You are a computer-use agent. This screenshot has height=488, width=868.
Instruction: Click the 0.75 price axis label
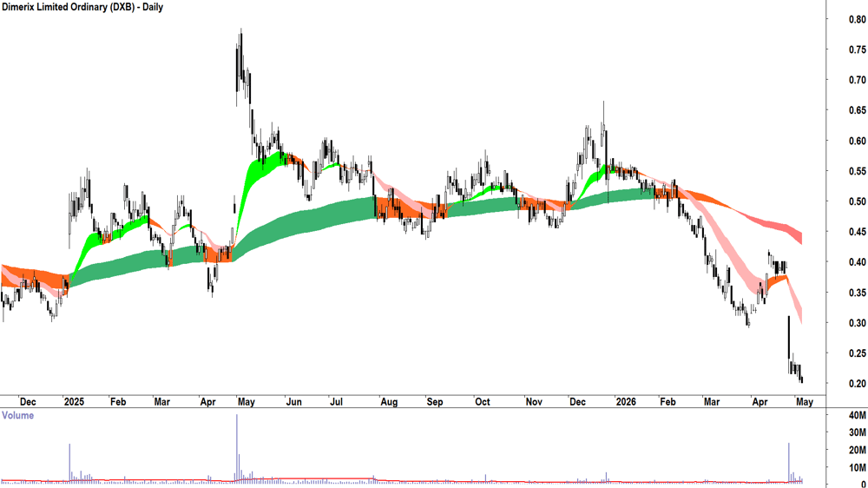(x=857, y=49)
